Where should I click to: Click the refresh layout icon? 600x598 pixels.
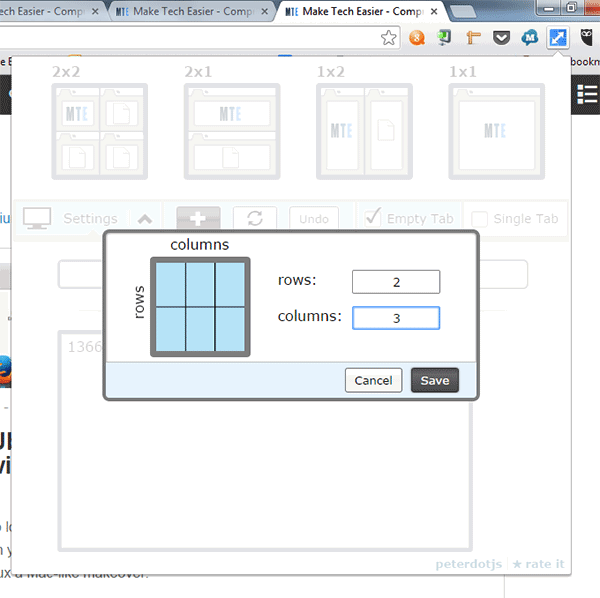[254, 218]
